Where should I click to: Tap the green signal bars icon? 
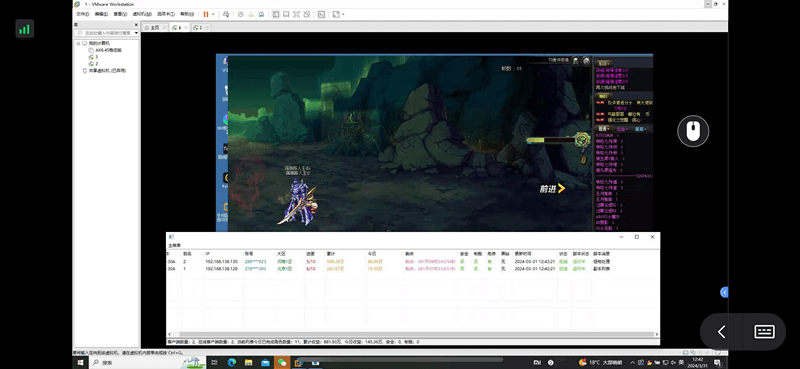24,29
